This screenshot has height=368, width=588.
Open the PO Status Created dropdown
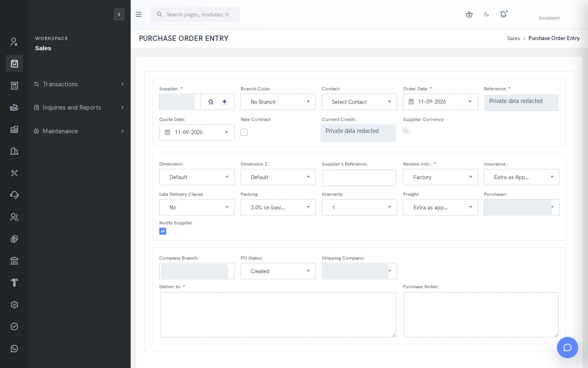pyautogui.click(x=278, y=271)
